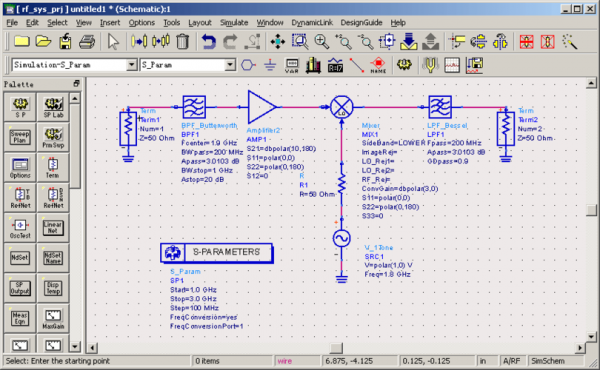Click the gear Simulate icon
The width and height of the screenshot is (600, 370).
[x=404, y=65]
